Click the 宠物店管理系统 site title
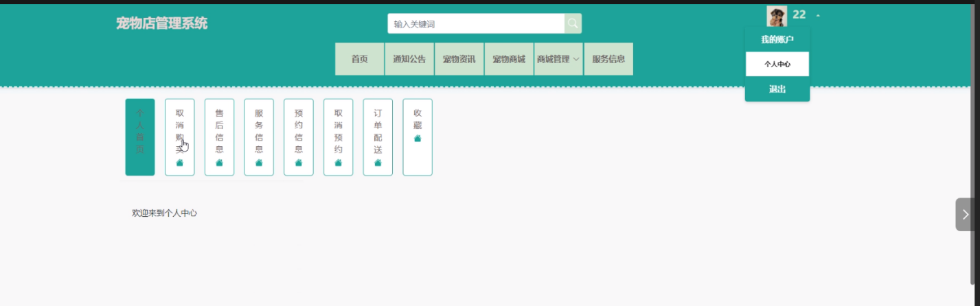 click(162, 24)
